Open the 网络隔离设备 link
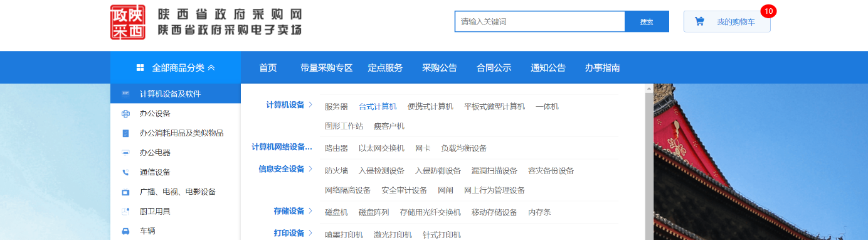 point(347,190)
